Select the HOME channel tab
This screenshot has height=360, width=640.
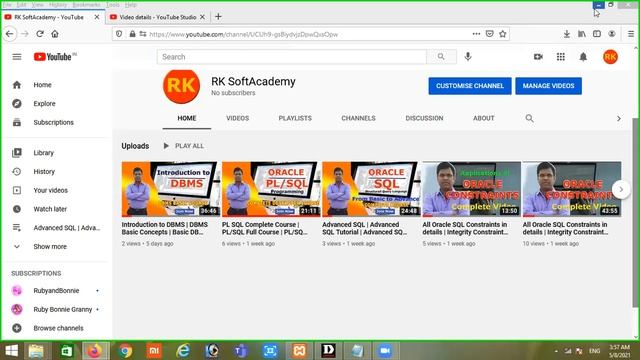[x=187, y=118]
